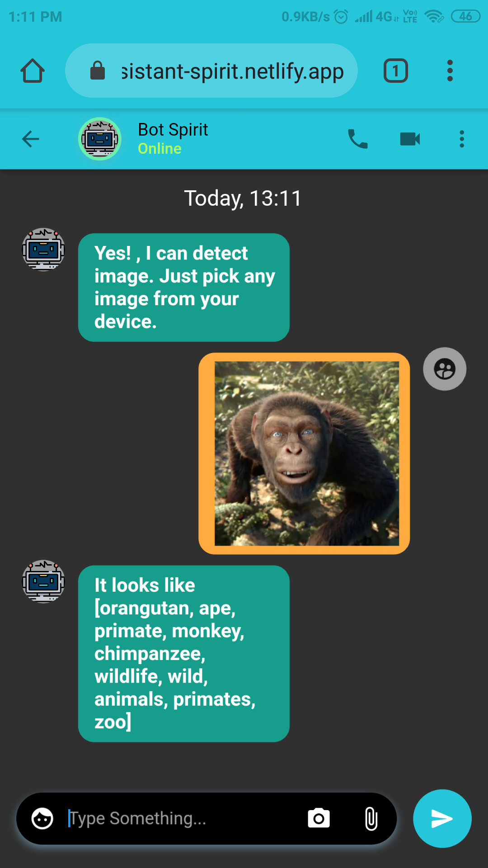Go back using the chat arrow
488x868 pixels.
click(31, 139)
